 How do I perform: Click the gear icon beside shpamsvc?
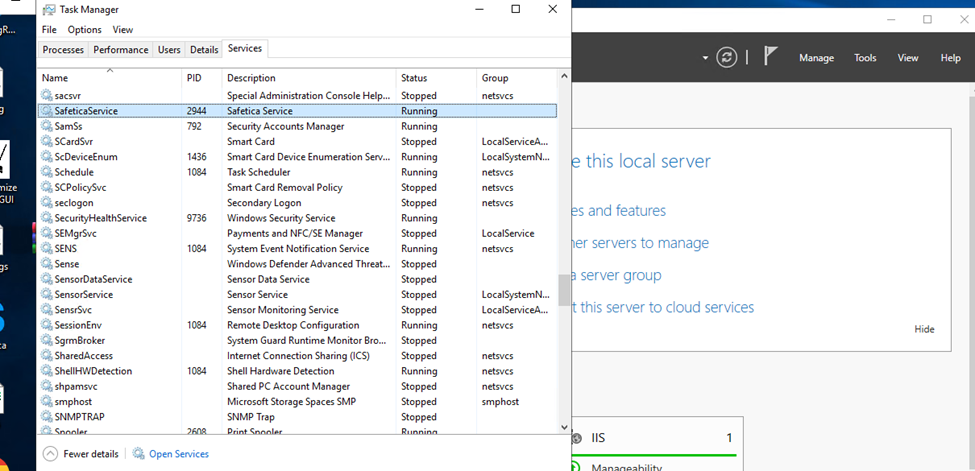[x=47, y=386]
